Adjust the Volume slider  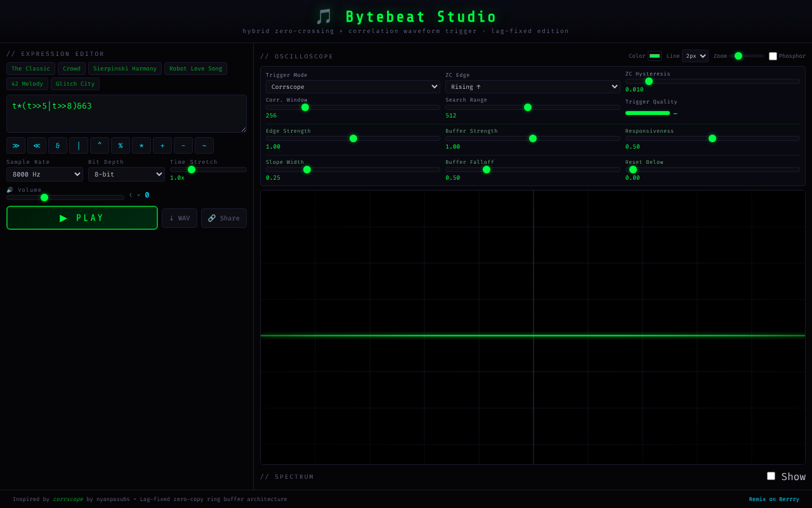65,197
